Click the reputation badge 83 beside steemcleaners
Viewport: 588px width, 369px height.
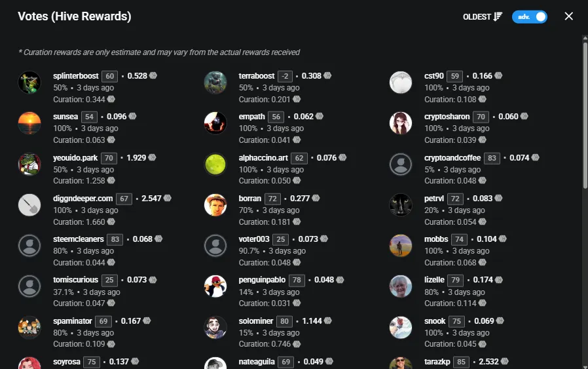point(115,239)
